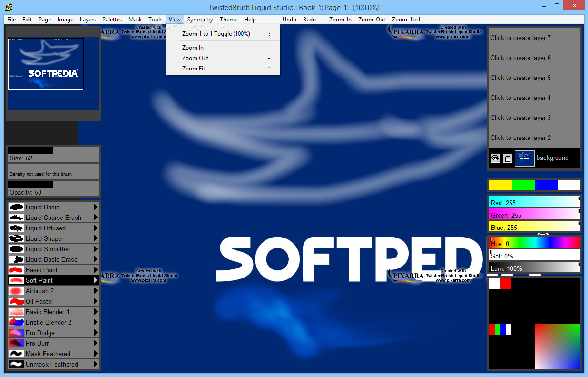Pick the yellow swatch in color strip

(x=500, y=185)
